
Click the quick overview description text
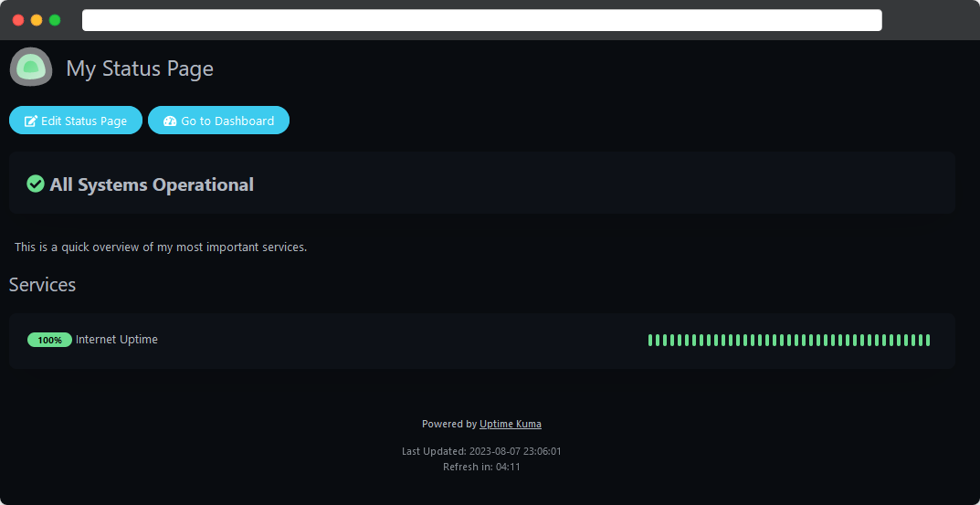click(x=161, y=247)
